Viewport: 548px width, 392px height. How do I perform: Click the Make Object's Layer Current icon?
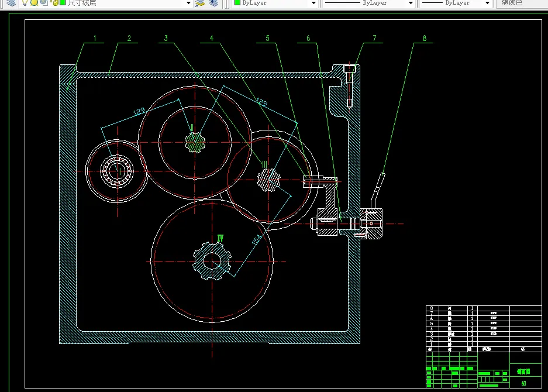point(200,3)
